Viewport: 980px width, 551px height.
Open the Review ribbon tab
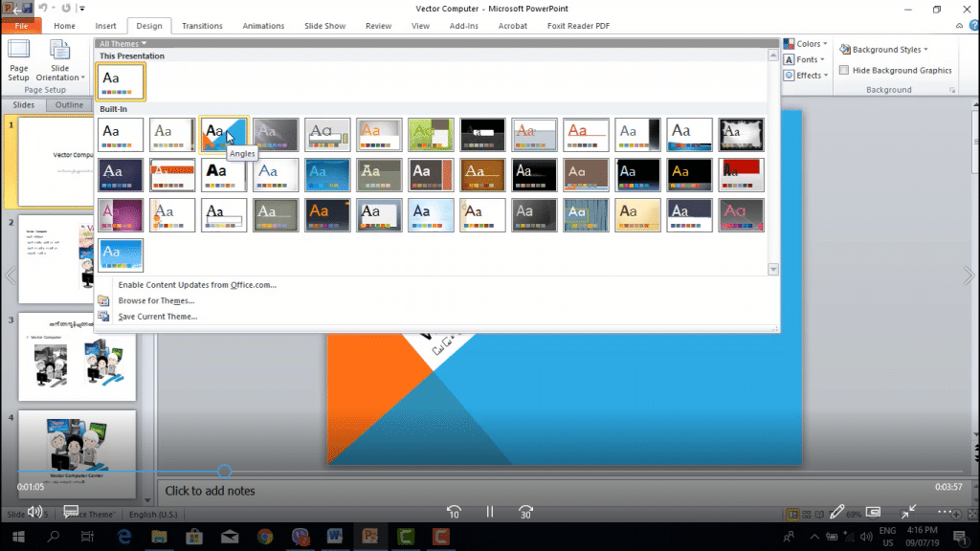[378, 26]
